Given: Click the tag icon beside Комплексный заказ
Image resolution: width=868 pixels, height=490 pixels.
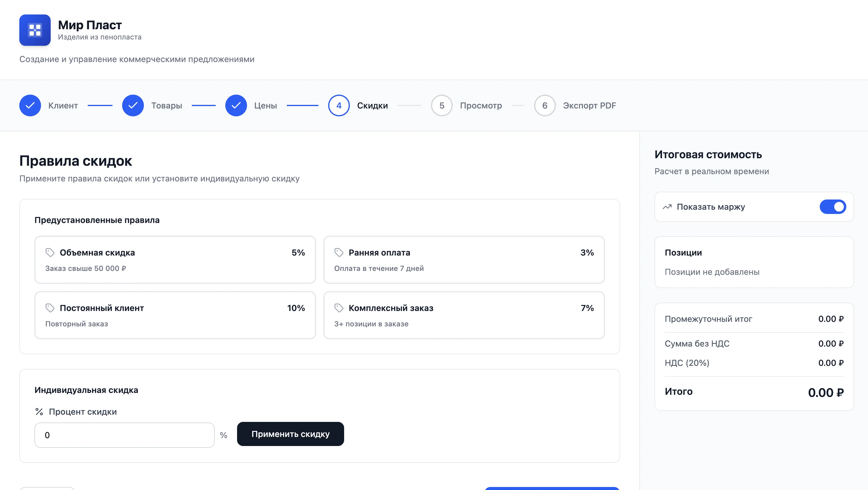Looking at the screenshot, I should point(339,308).
